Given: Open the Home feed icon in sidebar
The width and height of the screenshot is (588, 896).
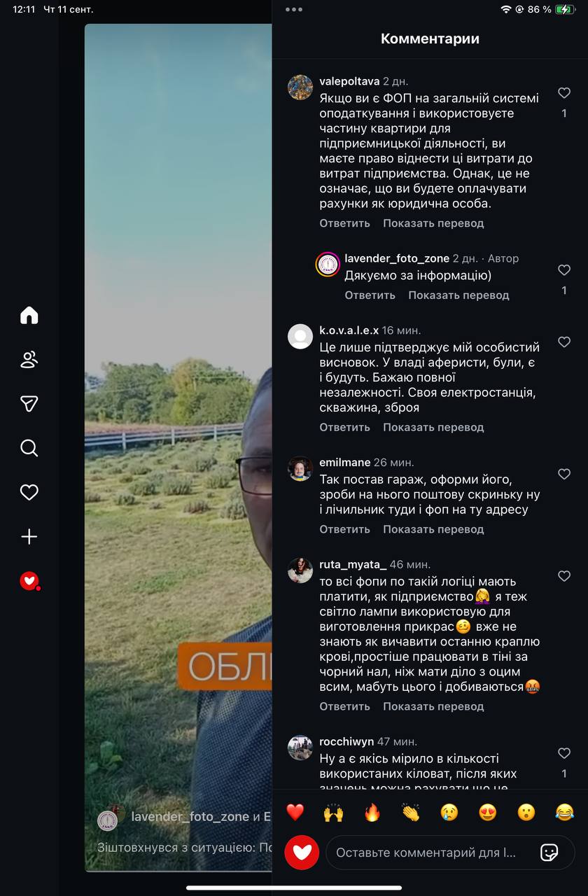Looking at the screenshot, I should click(x=29, y=315).
